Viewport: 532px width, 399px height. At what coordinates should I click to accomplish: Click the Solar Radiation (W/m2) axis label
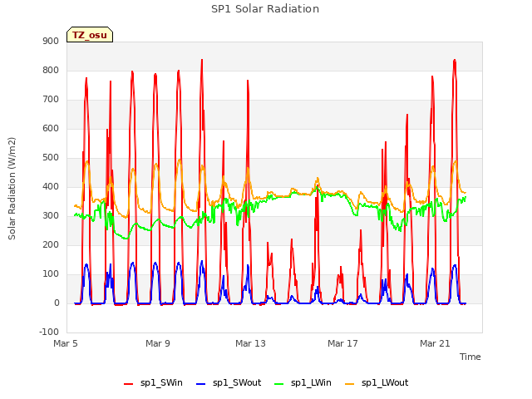(12, 189)
